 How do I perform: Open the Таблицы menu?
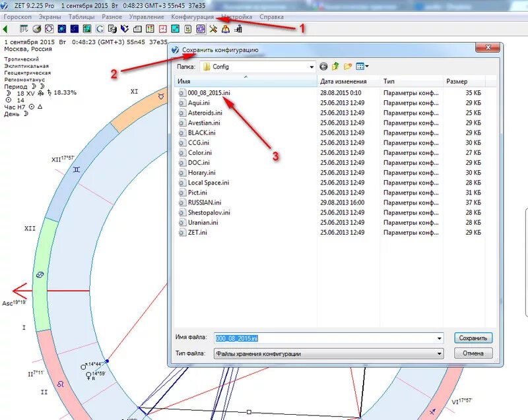click(x=81, y=17)
